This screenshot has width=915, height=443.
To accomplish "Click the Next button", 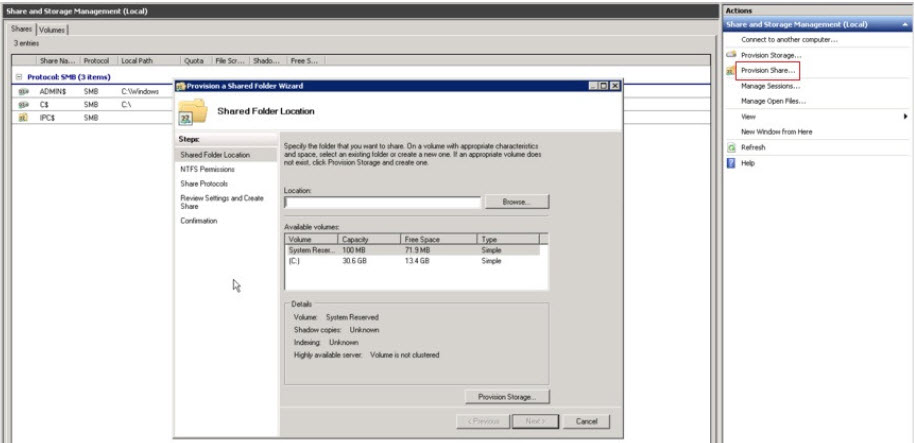I will click(535, 421).
